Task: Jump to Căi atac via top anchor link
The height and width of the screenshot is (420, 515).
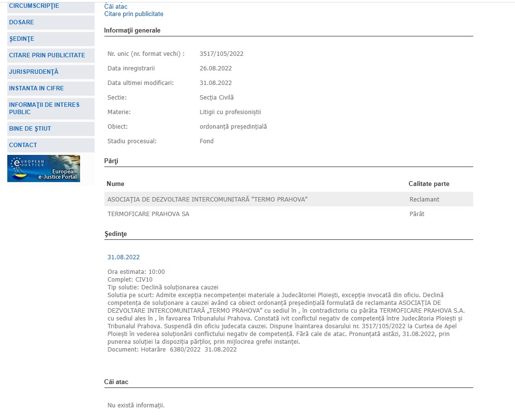Action: click(116, 6)
